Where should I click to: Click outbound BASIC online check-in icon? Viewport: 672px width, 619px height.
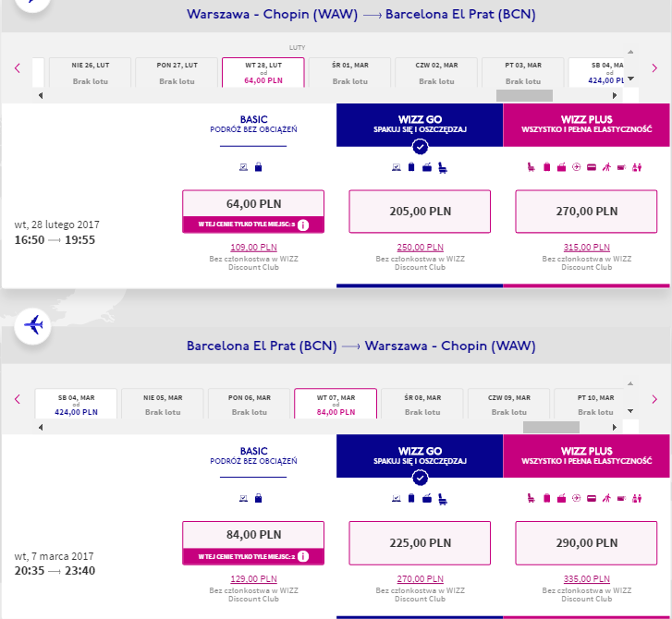point(243,167)
